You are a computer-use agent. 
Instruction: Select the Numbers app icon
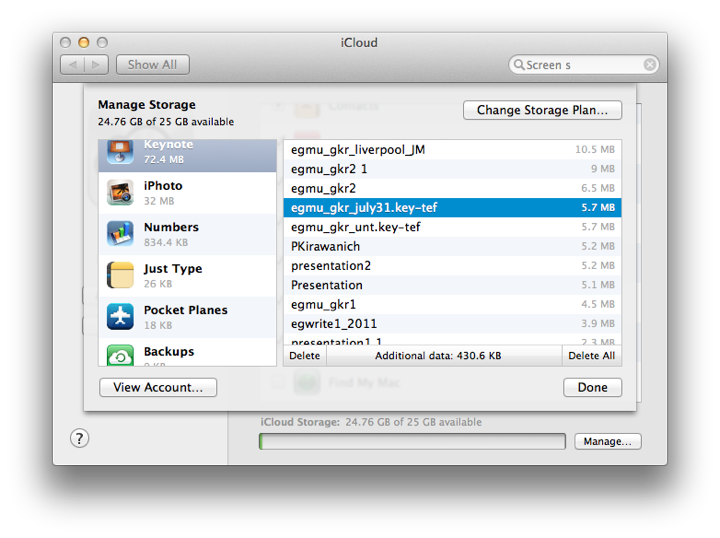point(120,234)
